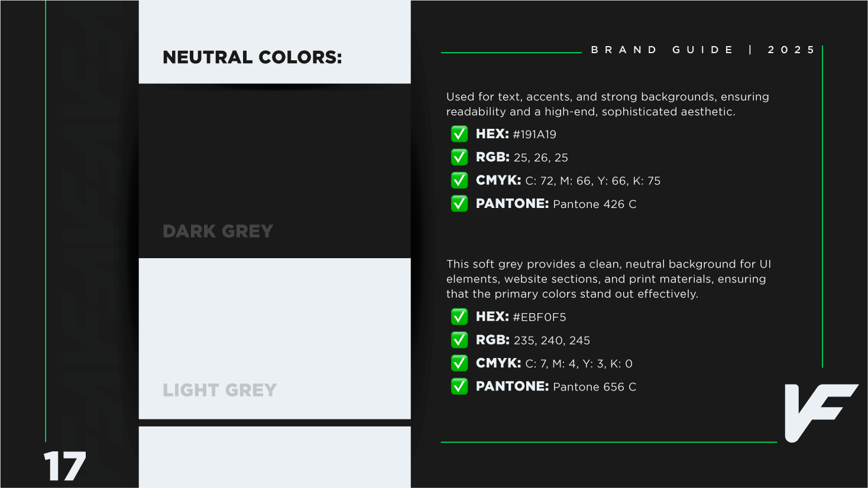Select the dark grey color swatch
Screen dimensions: 868x488
(274, 171)
